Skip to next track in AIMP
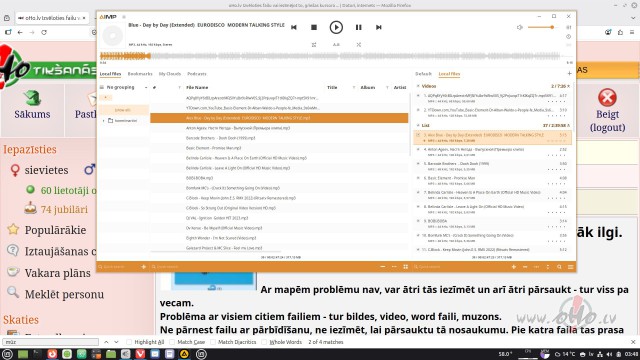 (378, 27)
